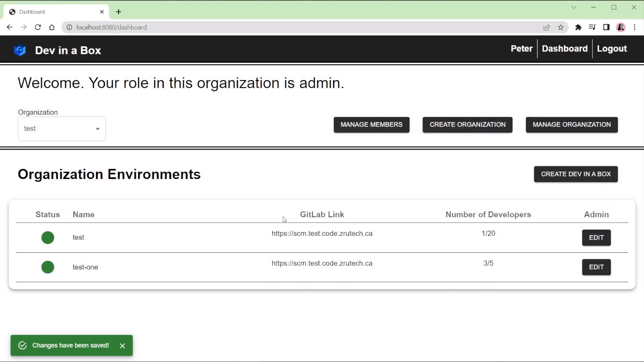Open the browser extensions icon
644x362 pixels.
tap(579, 27)
